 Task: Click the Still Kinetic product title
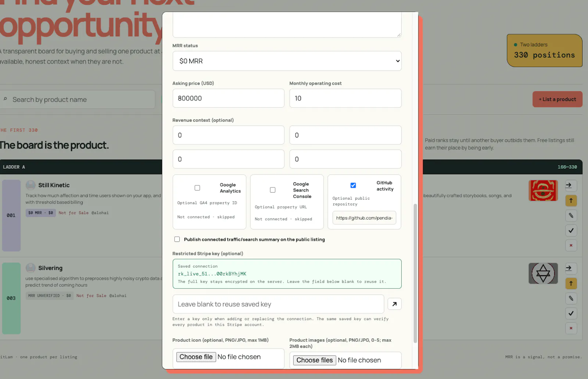pyautogui.click(x=54, y=185)
